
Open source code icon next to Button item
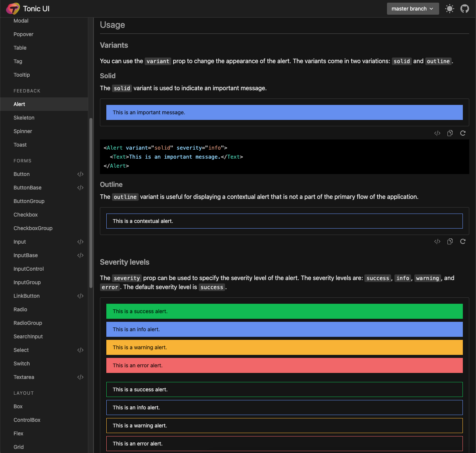(x=80, y=174)
